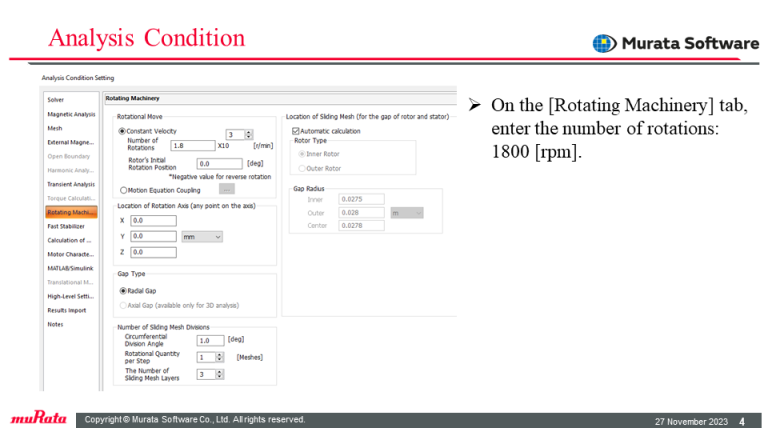Click the muRata logo in footer
The image size is (768, 432).
[38, 419]
